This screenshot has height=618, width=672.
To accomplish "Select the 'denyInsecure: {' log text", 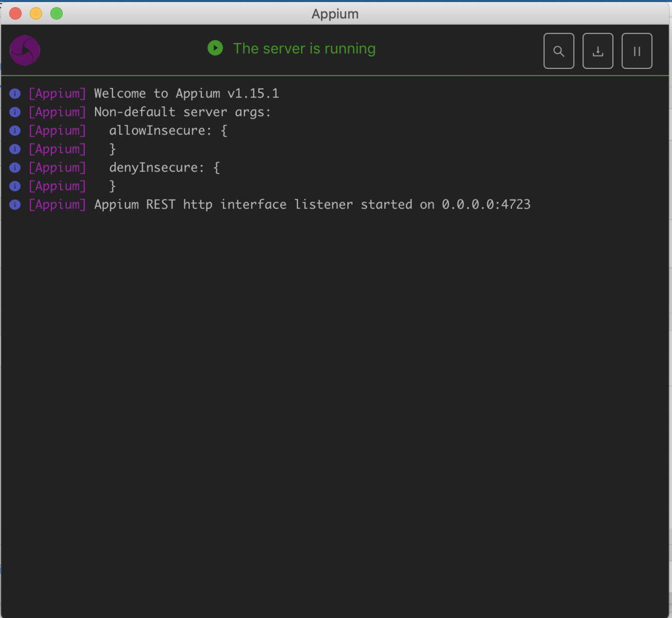I will 165,168.
